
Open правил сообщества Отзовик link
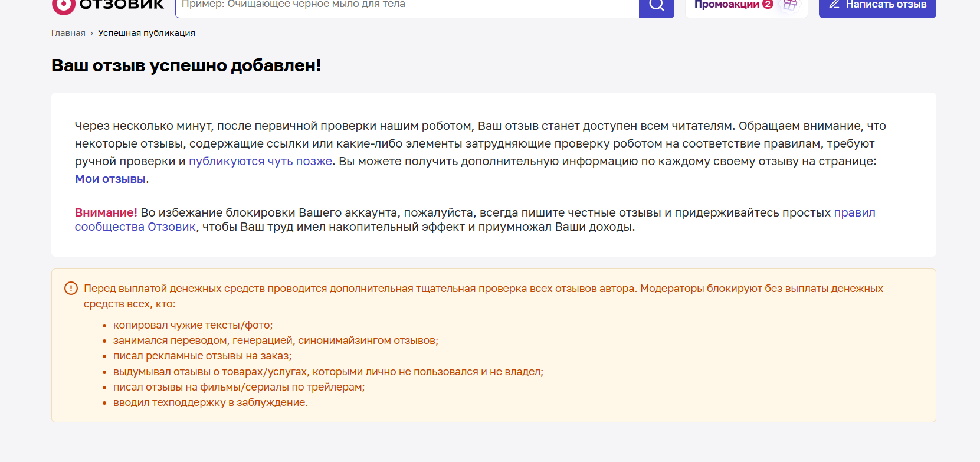(475, 219)
